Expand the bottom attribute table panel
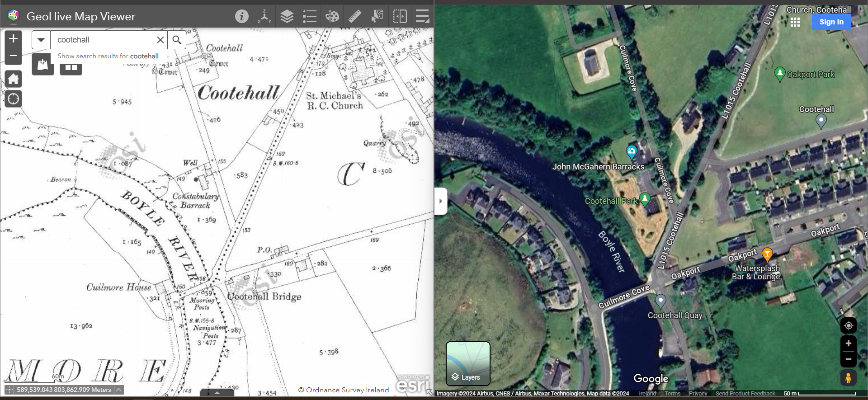 217,393
